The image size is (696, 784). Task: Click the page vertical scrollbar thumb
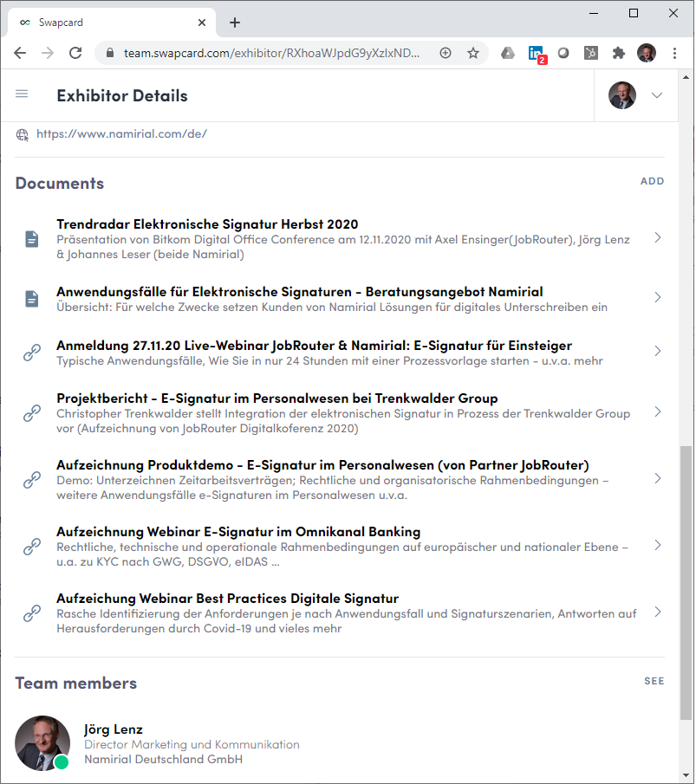point(686,582)
